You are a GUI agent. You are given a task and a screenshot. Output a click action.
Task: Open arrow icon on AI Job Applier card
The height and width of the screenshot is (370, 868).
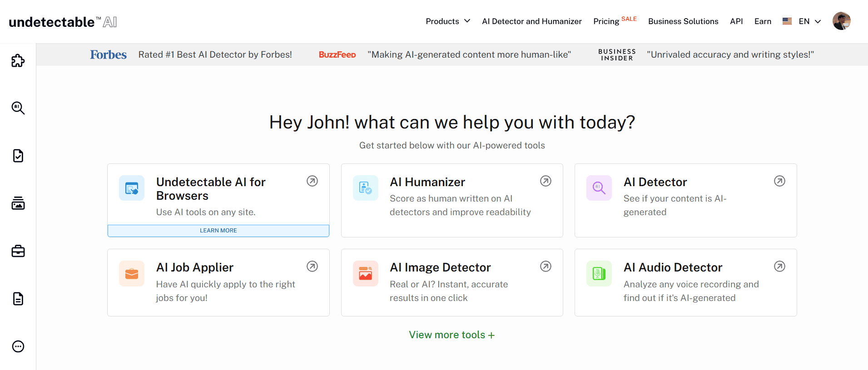[312, 266]
